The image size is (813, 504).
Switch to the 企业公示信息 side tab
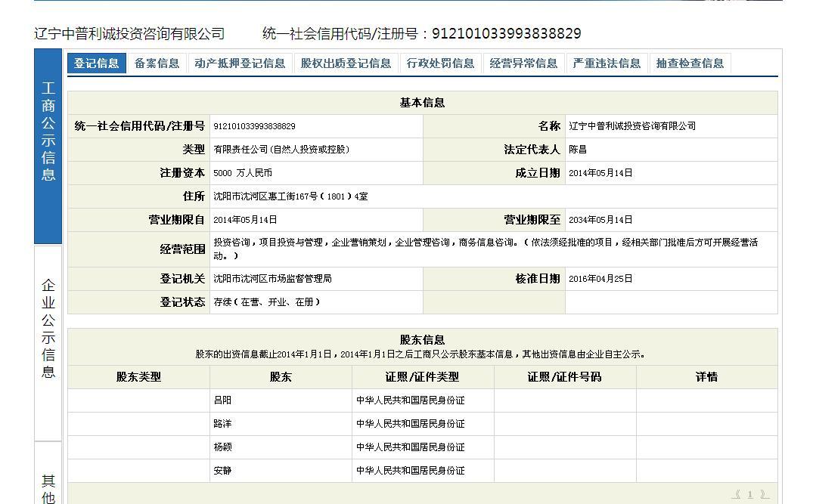(48, 343)
